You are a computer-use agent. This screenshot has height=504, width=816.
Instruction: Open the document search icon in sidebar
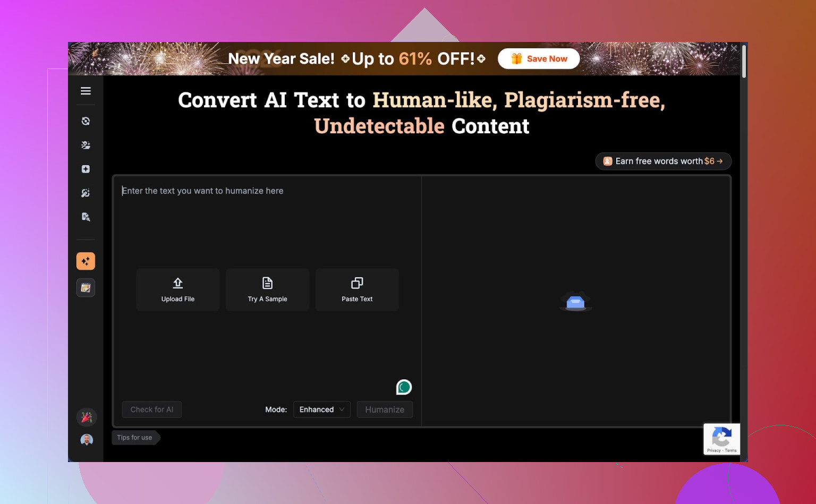[x=86, y=217]
